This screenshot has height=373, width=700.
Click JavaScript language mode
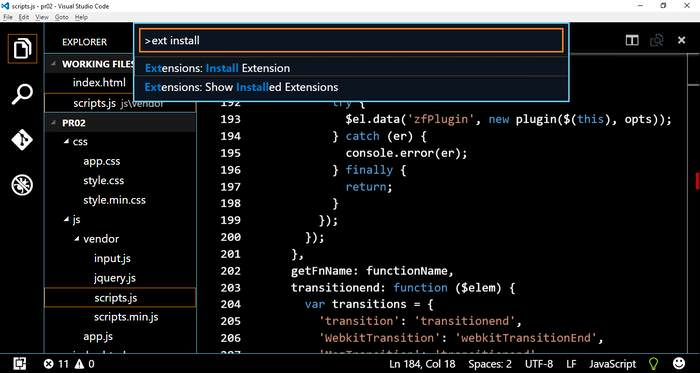612,364
